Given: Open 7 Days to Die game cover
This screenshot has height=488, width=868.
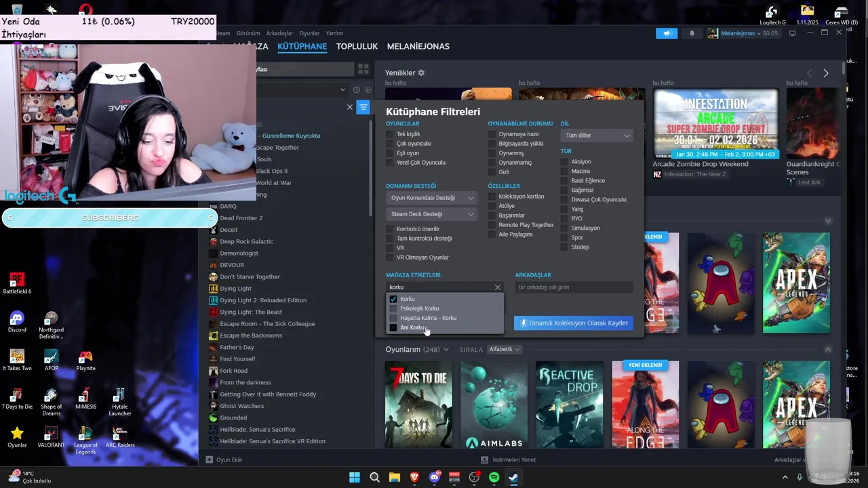Looking at the screenshot, I should coord(418,405).
